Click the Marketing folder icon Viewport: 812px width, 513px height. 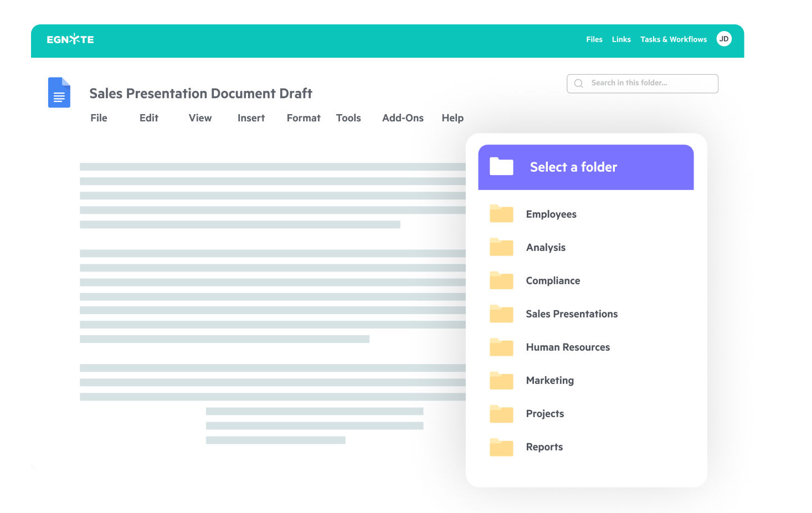(x=501, y=381)
